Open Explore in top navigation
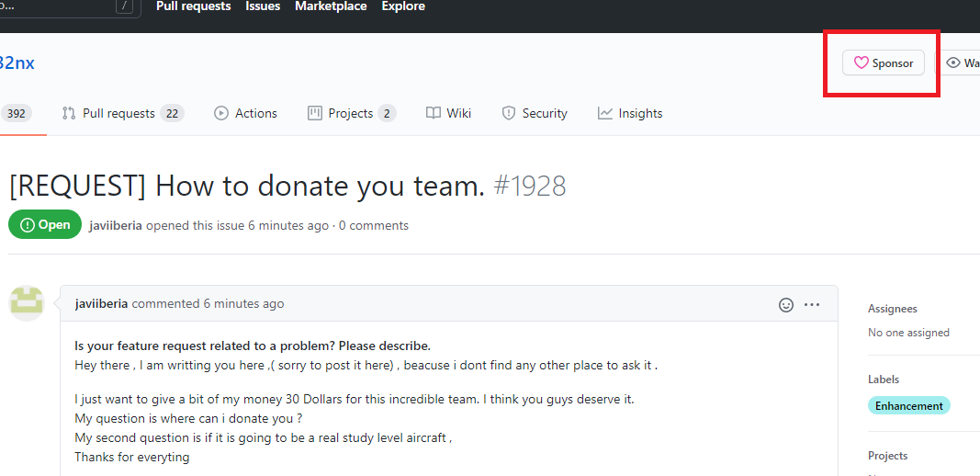The image size is (980, 476). (x=403, y=6)
